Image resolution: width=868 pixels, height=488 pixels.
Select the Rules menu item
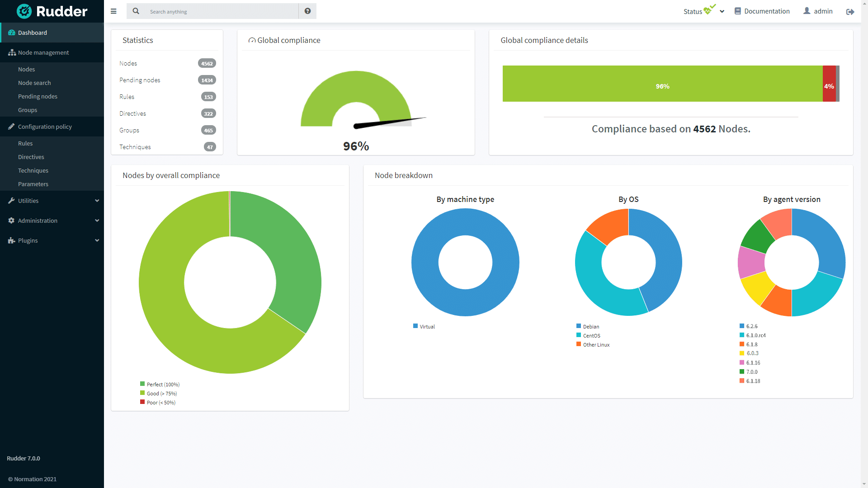(25, 143)
